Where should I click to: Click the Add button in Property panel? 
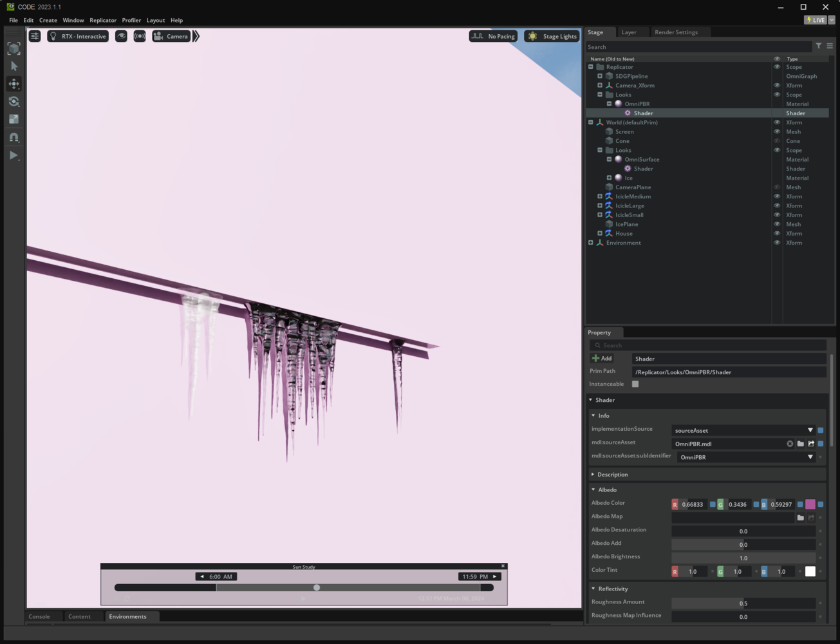coord(602,359)
